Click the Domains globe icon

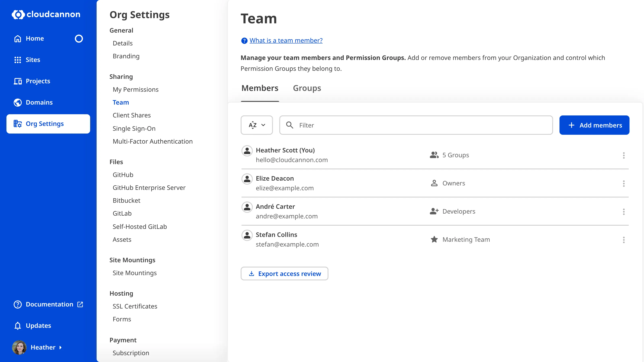(x=18, y=102)
